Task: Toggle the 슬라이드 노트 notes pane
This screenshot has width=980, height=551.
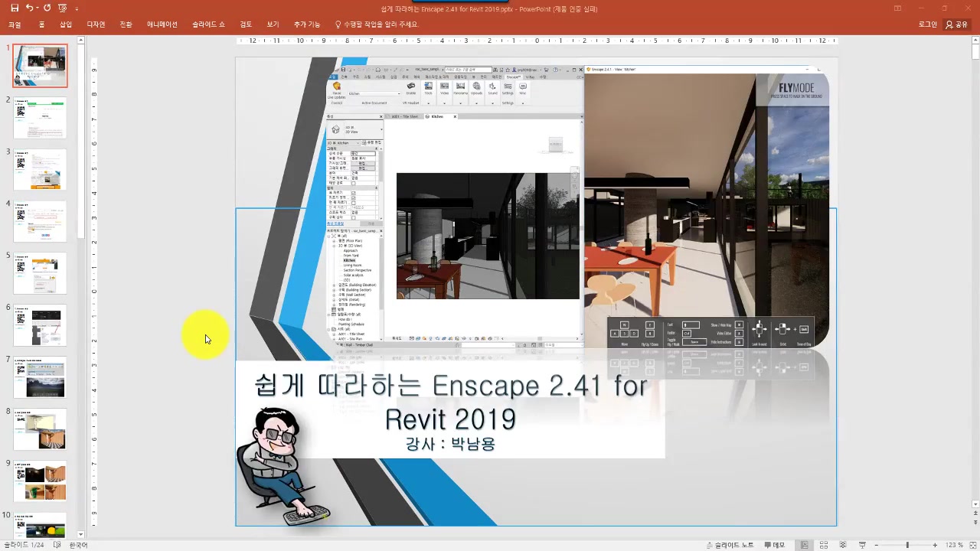Action: click(x=729, y=545)
